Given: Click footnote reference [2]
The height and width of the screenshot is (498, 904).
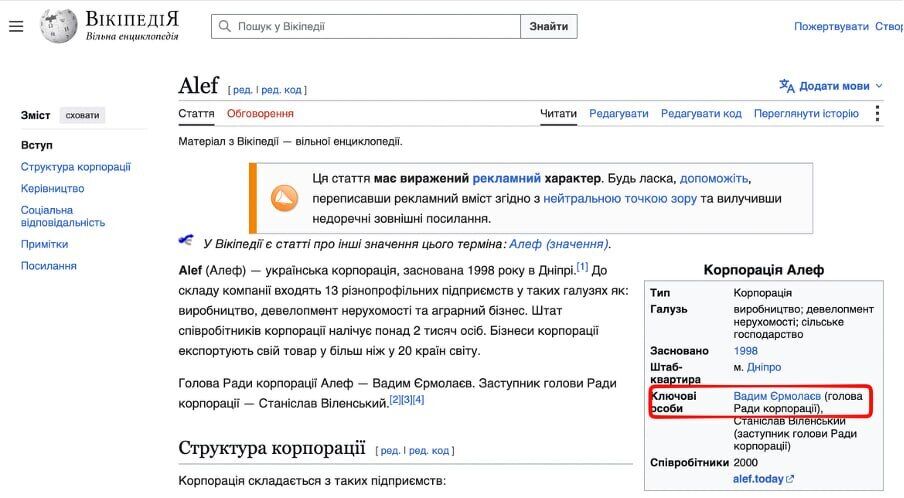Looking at the screenshot, I should pos(395,399).
